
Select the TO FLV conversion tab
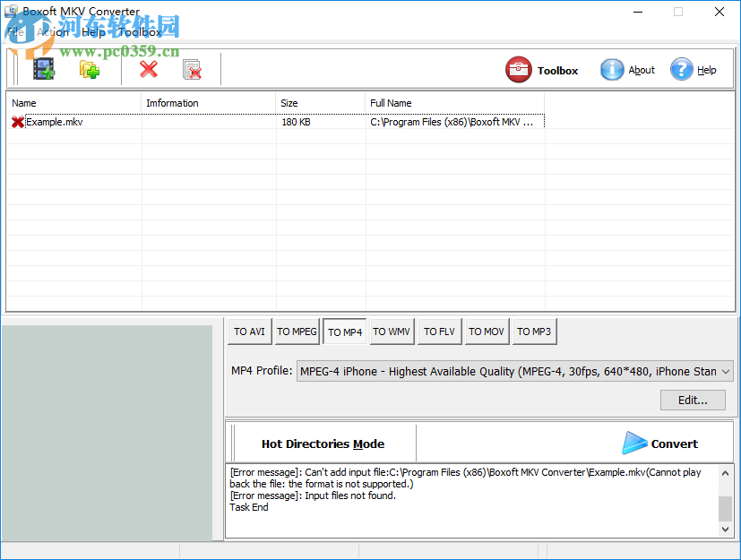[439, 331]
